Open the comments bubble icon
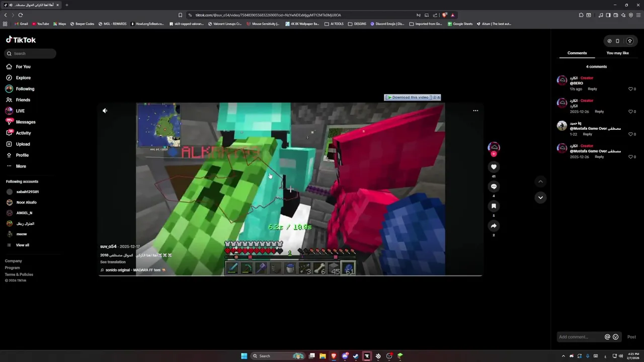 coord(494,187)
